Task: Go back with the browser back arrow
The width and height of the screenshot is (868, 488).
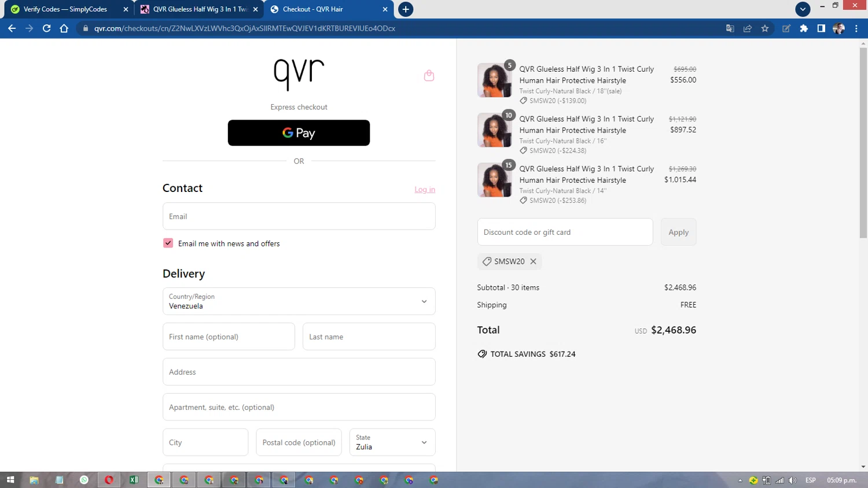Action: click(12, 28)
